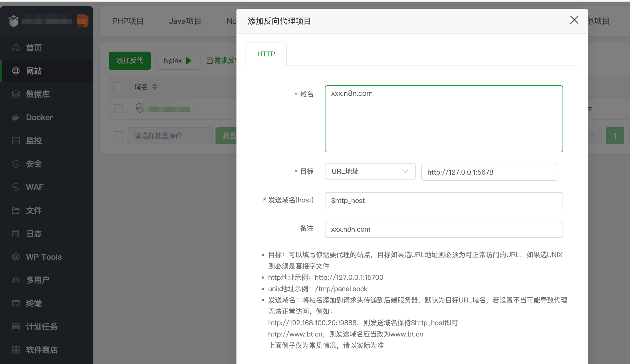Open 软件商店 in sidebar
This screenshot has width=630, height=364.
(46, 350)
